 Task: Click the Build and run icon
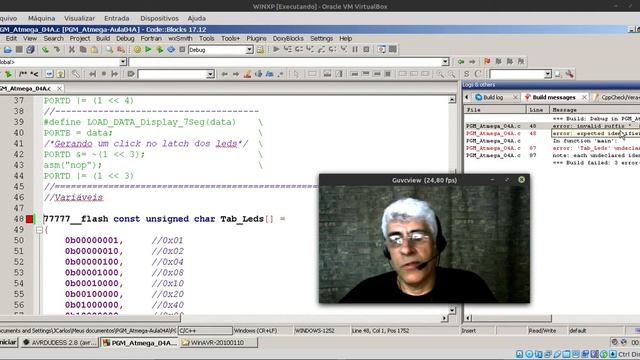click(160, 50)
